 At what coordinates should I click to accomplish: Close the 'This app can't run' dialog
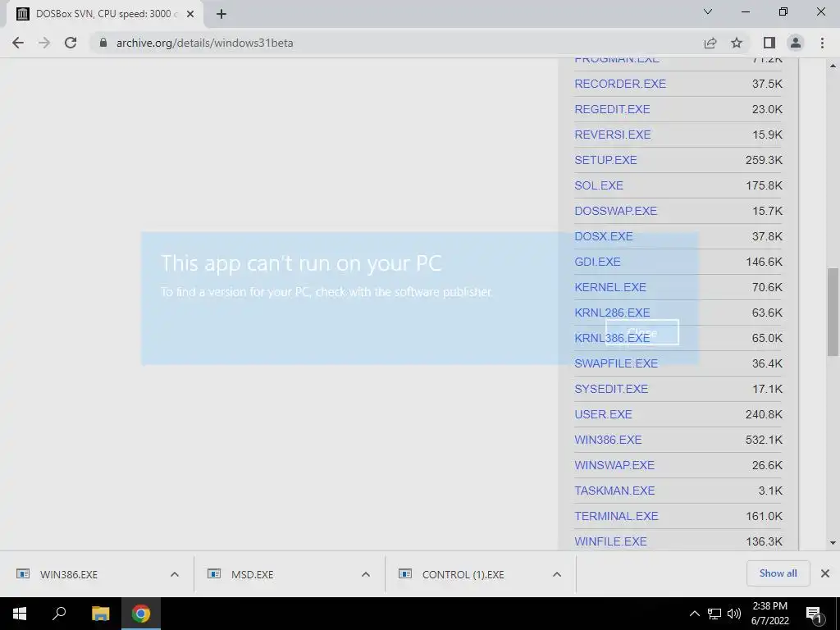(x=641, y=332)
